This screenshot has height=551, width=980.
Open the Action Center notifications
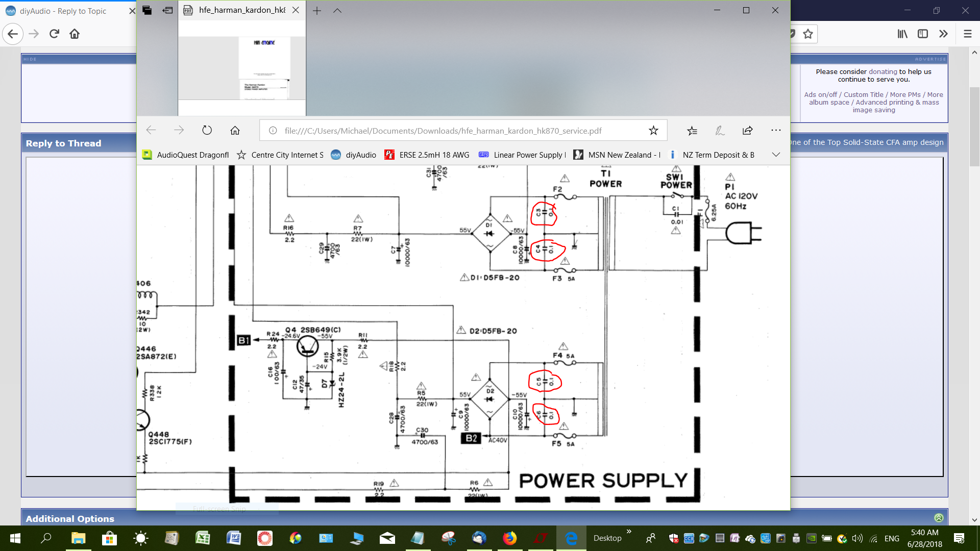959,538
